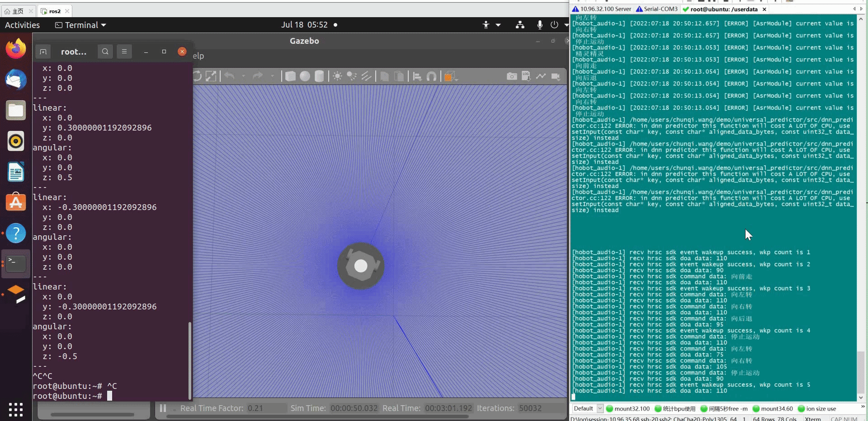868x421 pixels.
Task: Click previous tab arrow in SecureCRT tab bar
Action: (854, 9)
